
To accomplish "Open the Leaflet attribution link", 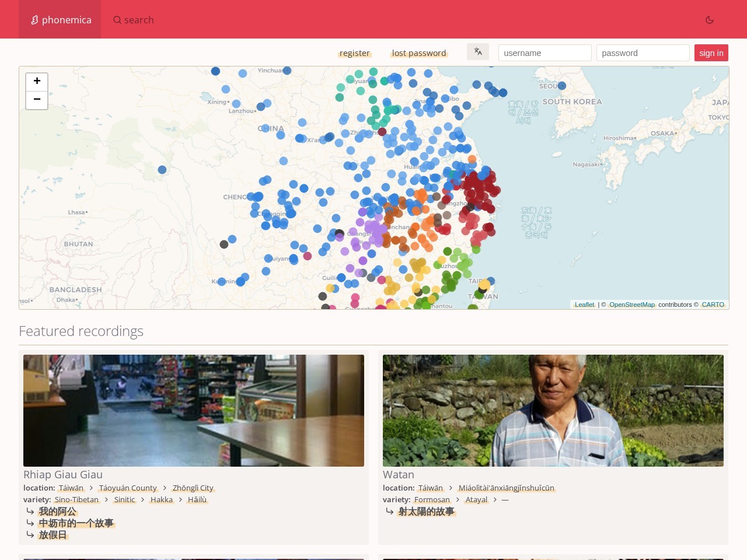I will (584, 304).
